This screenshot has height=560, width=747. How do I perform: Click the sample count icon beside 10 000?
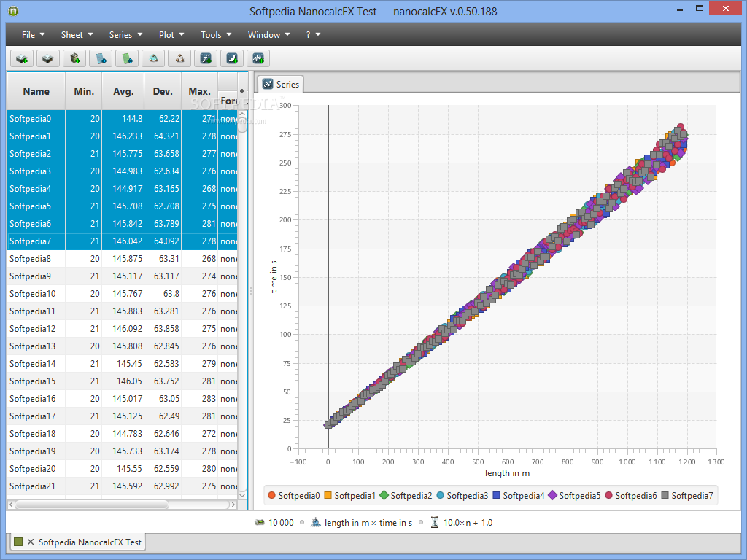pyautogui.click(x=260, y=522)
